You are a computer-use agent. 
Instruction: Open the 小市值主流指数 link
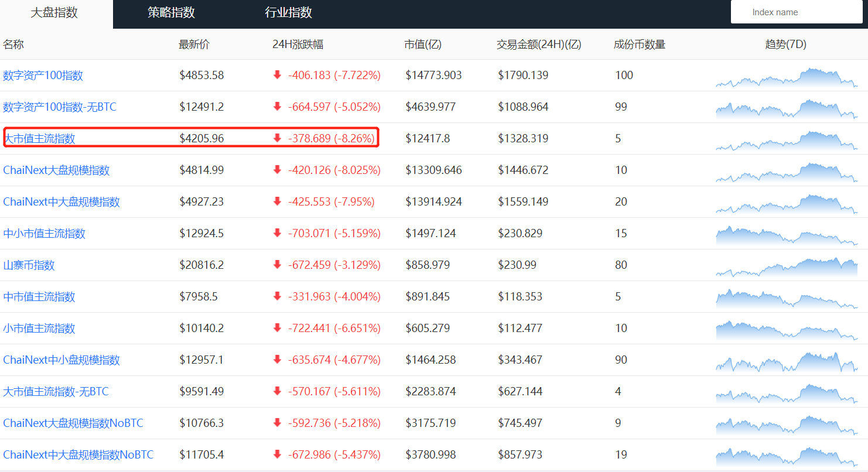click(x=39, y=328)
